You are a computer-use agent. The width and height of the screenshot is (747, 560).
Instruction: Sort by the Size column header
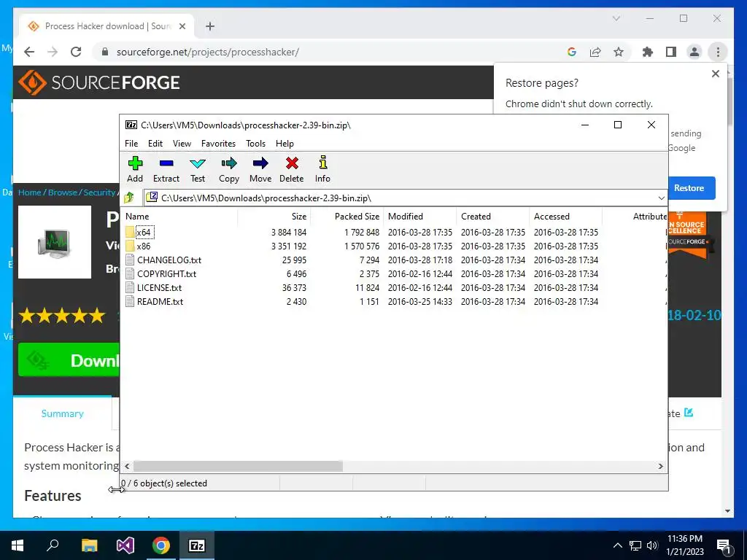[274, 216]
